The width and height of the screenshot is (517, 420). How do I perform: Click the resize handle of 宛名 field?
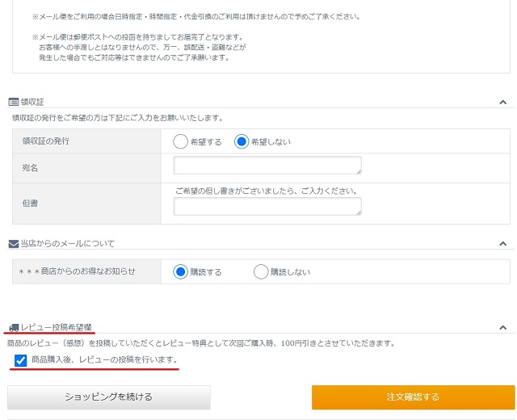358,171
